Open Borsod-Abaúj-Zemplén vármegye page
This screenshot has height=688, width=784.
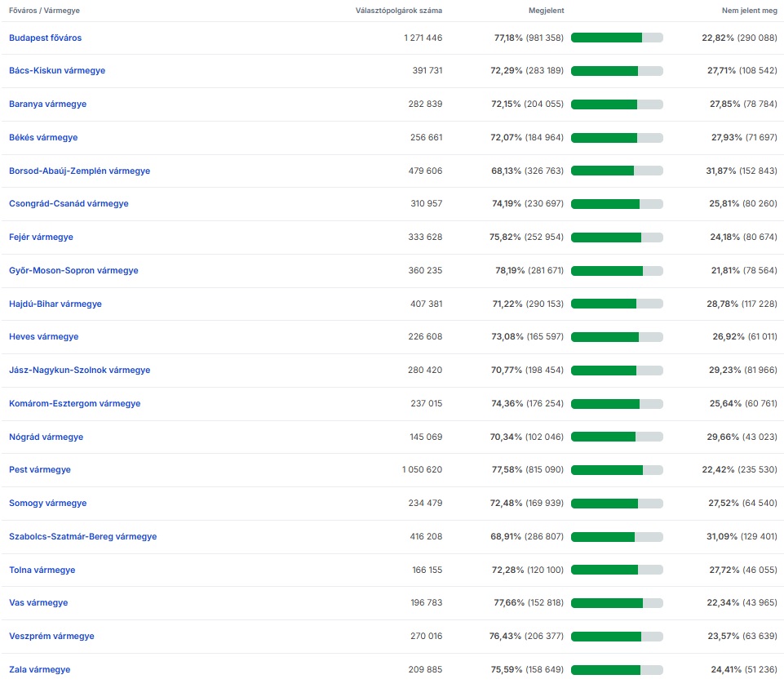[x=79, y=171]
